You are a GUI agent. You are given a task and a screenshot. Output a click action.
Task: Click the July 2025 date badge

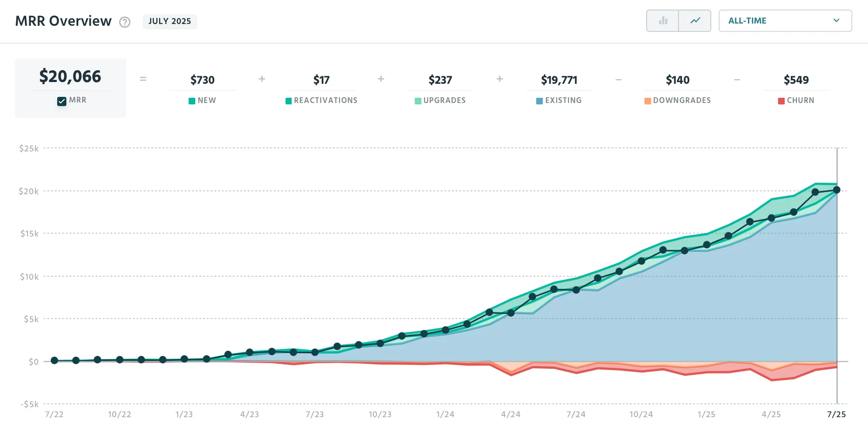point(170,21)
